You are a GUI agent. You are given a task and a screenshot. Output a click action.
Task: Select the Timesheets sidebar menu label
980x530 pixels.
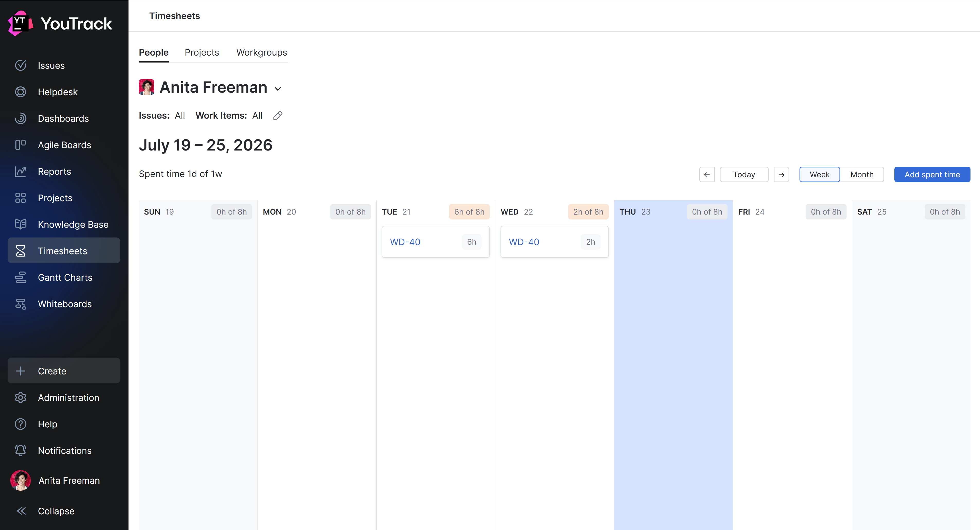[x=63, y=251]
